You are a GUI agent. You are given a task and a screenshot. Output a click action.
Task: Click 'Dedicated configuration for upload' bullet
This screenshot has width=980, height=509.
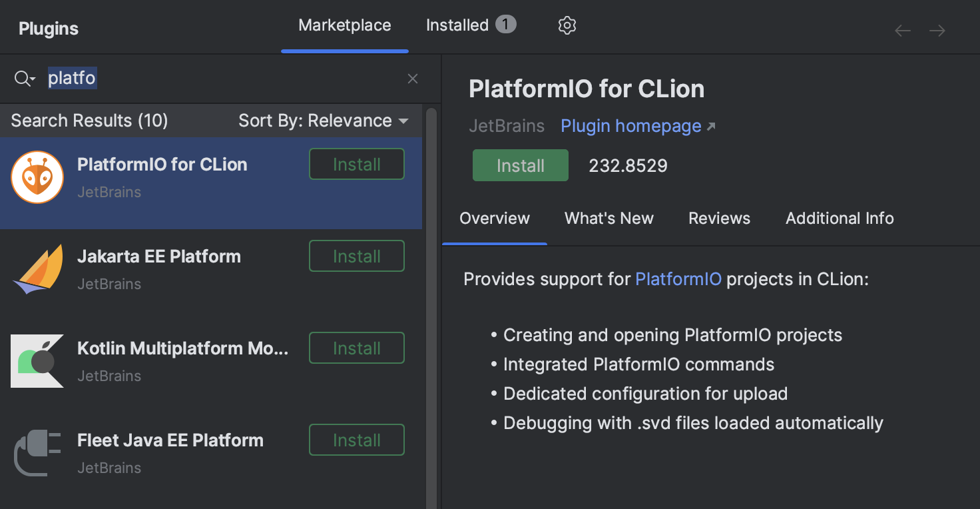point(646,394)
